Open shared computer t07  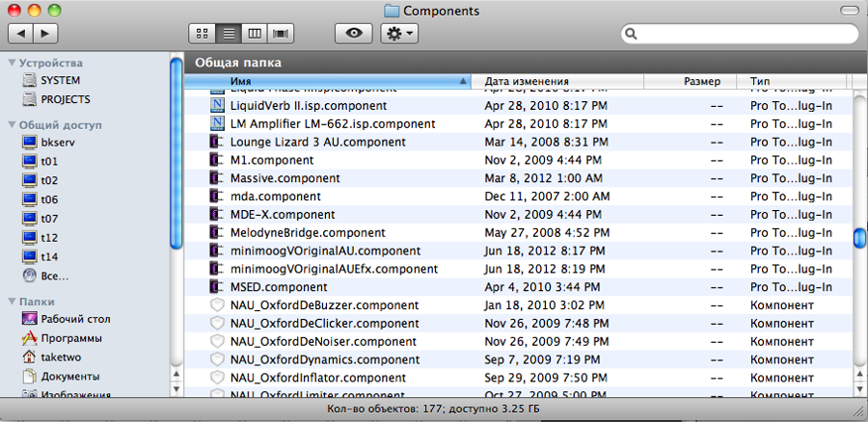click(40, 219)
